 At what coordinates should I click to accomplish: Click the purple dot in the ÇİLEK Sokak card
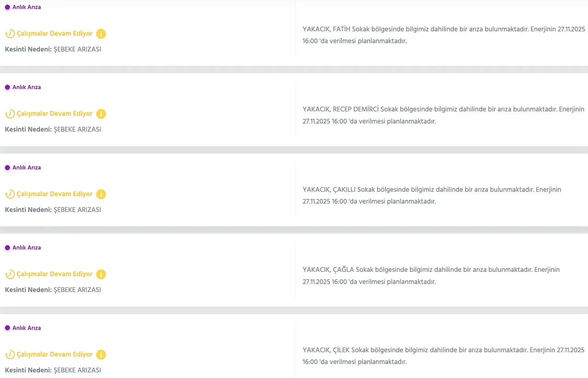click(7, 328)
